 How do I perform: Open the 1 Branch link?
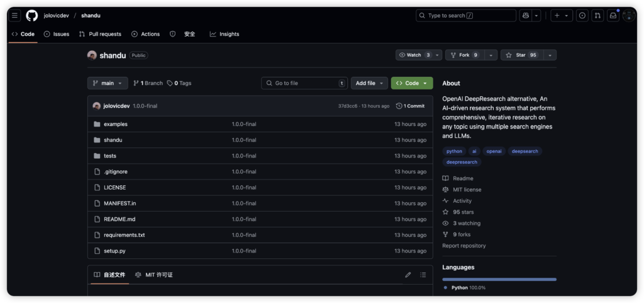(148, 83)
